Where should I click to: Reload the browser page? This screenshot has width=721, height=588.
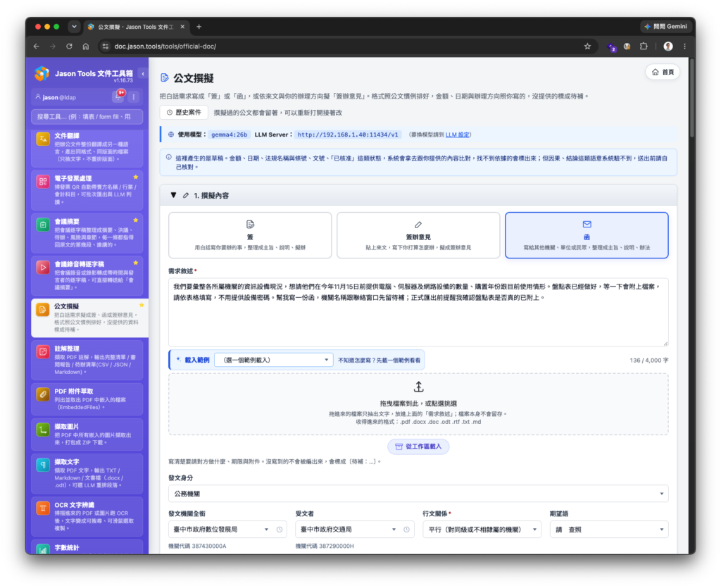(69, 46)
